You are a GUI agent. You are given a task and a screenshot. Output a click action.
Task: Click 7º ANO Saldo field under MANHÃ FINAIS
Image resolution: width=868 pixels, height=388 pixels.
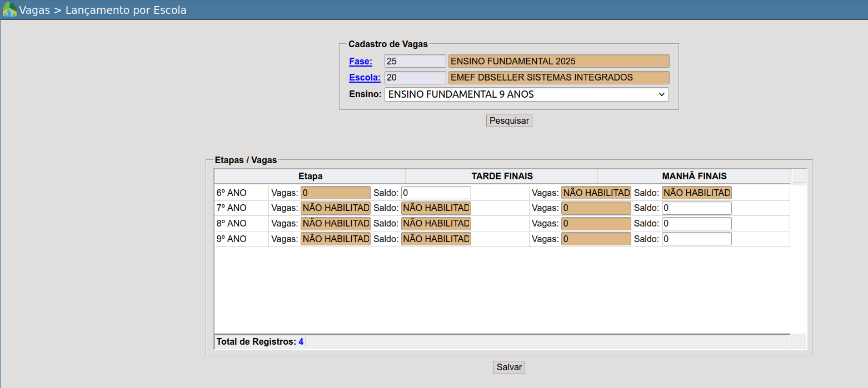[x=696, y=208]
